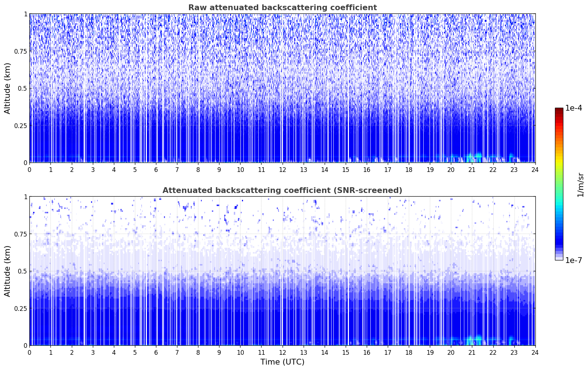Click the bottom plot's "Altitude (km)" label
This screenshot has height=370, width=588.
[x=8, y=271]
